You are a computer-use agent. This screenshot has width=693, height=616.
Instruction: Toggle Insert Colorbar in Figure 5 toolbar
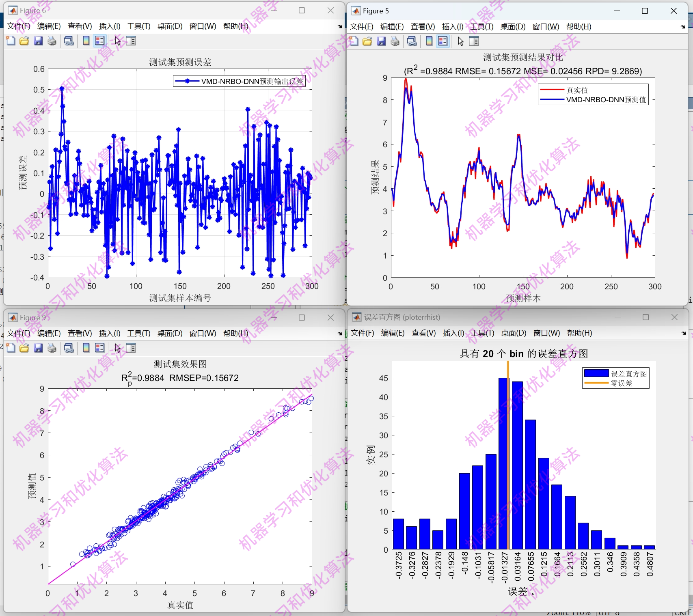(429, 41)
